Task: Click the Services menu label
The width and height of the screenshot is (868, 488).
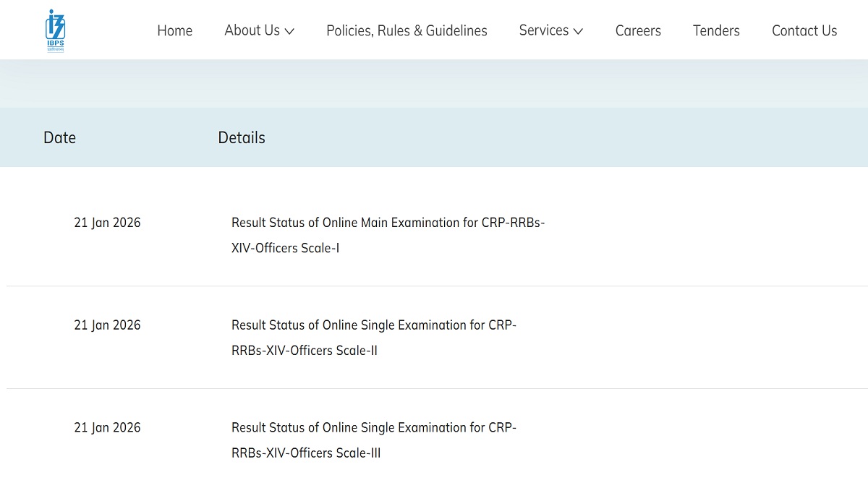Action: [543, 30]
